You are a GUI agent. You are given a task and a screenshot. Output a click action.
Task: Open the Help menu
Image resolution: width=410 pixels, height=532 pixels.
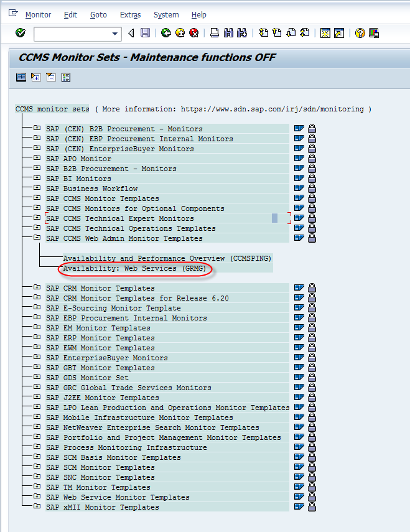coord(198,14)
